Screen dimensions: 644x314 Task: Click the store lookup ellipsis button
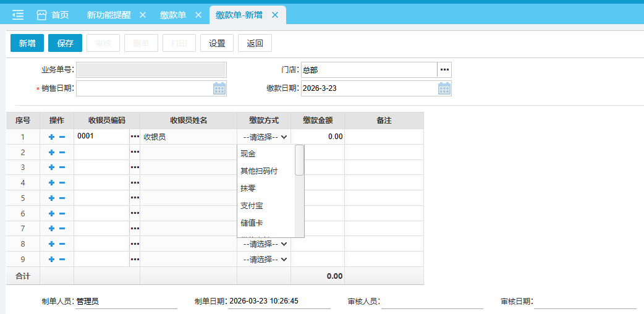[x=444, y=70]
